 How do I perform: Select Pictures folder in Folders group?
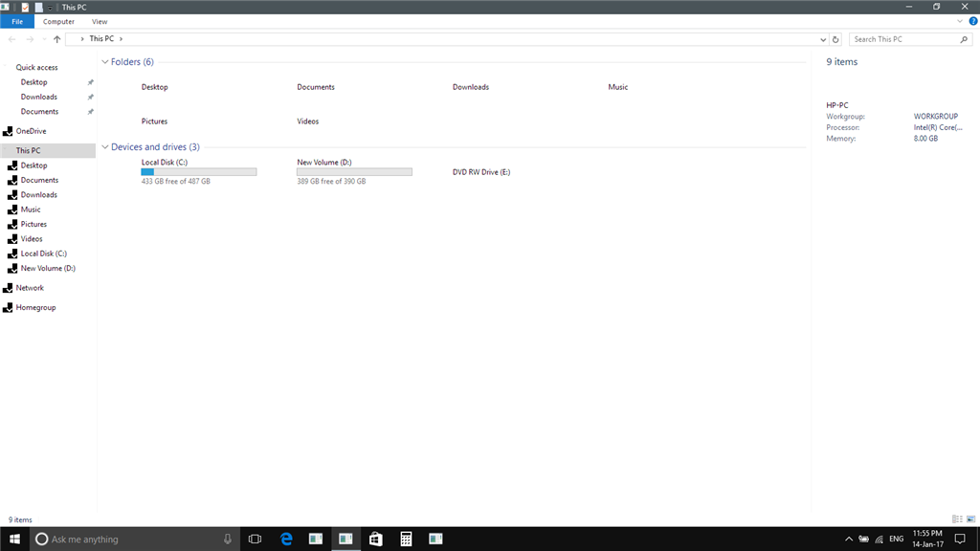pos(154,121)
